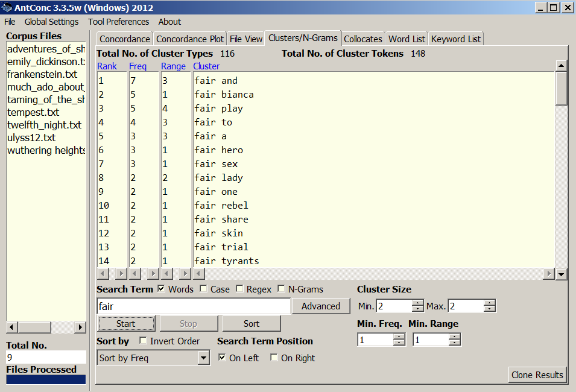The height and width of the screenshot is (392, 576).
Task: Check the On Right position box
Action: [x=274, y=358]
